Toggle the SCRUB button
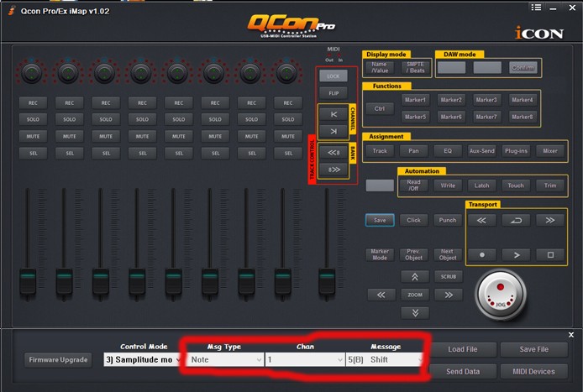This screenshot has height=392, width=583. click(x=449, y=277)
